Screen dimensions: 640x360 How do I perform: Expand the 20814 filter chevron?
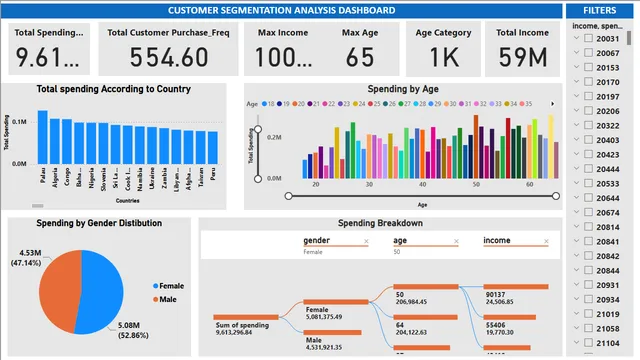pos(576,226)
